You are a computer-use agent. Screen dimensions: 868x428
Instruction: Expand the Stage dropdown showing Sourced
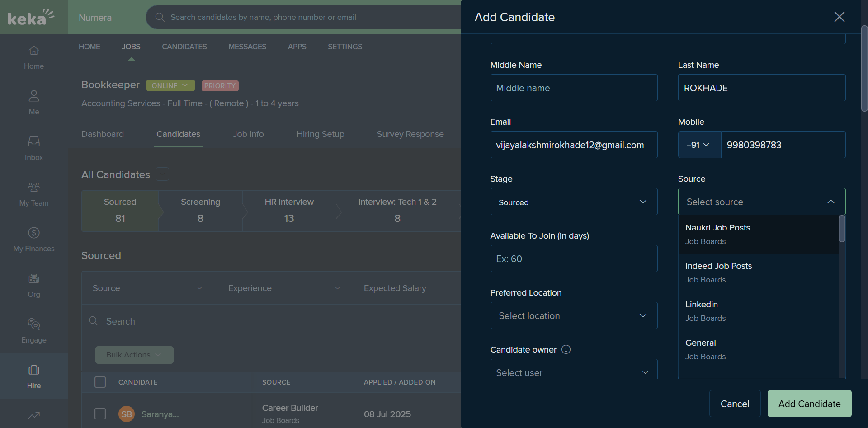574,202
